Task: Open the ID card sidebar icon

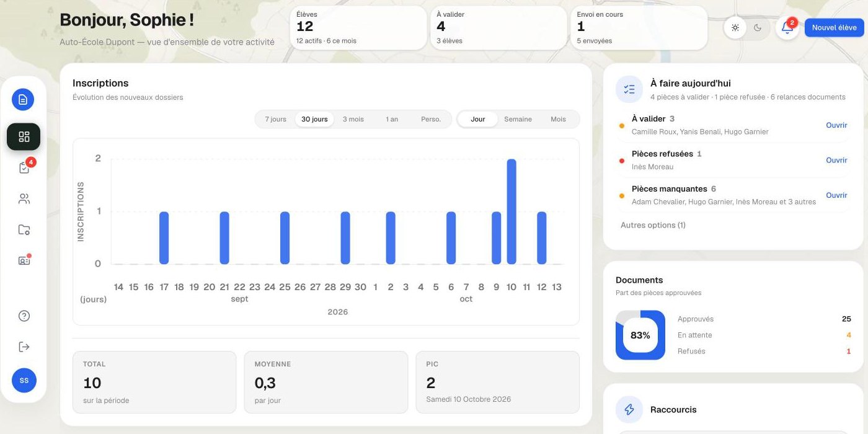Action: click(x=24, y=261)
